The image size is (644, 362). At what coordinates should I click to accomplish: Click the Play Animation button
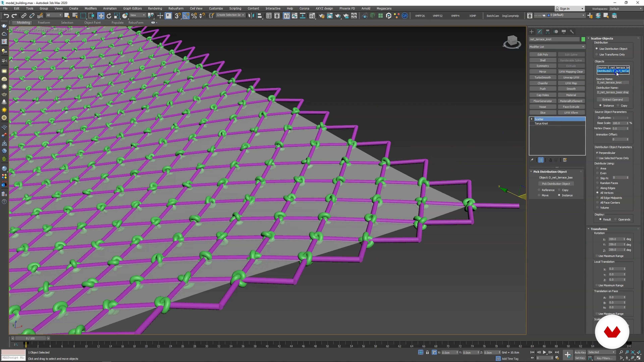[544, 352]
